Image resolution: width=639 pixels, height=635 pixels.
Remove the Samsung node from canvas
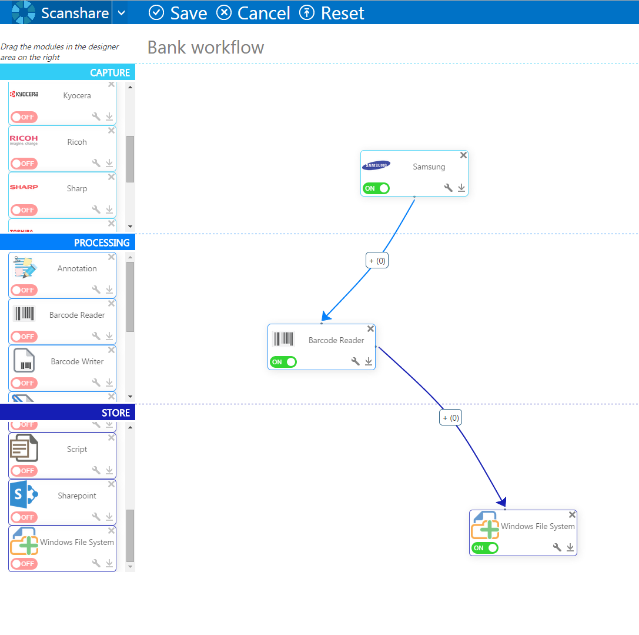pos(463,155)
